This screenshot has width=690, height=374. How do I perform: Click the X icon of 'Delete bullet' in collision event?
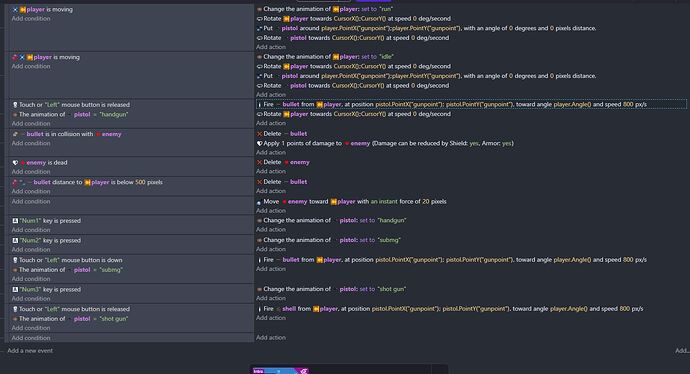point(260,134)
